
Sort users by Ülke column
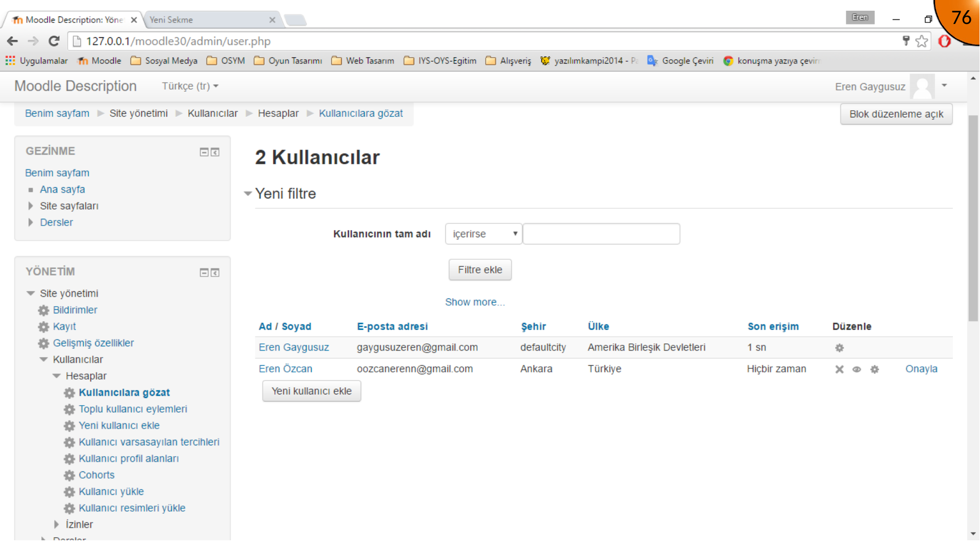(598, 327)
